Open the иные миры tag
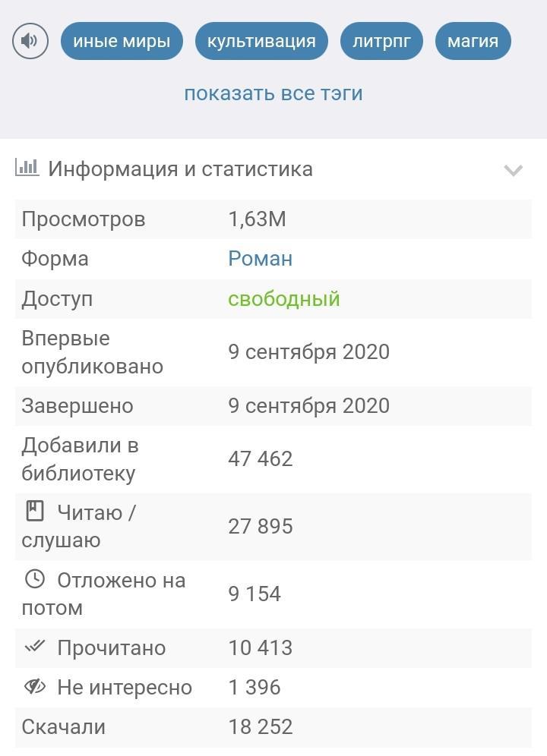The width and height of the screenshot is (547, 756). 122,41
